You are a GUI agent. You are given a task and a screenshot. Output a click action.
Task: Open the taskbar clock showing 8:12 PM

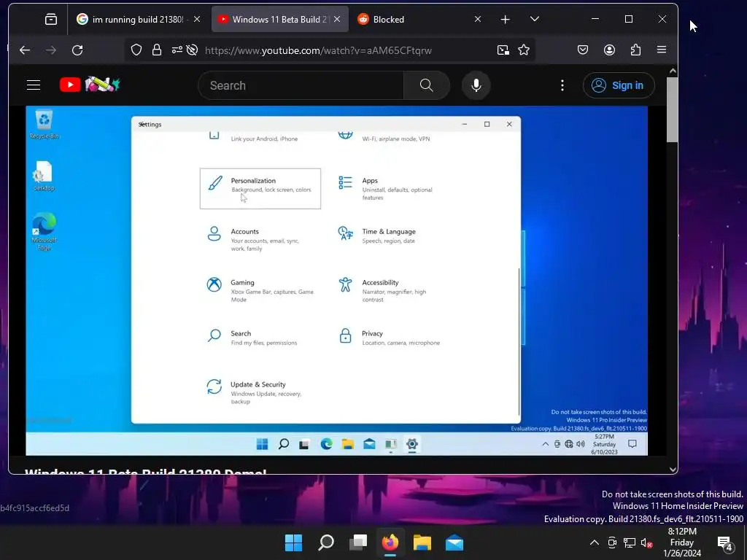point(682,542)
